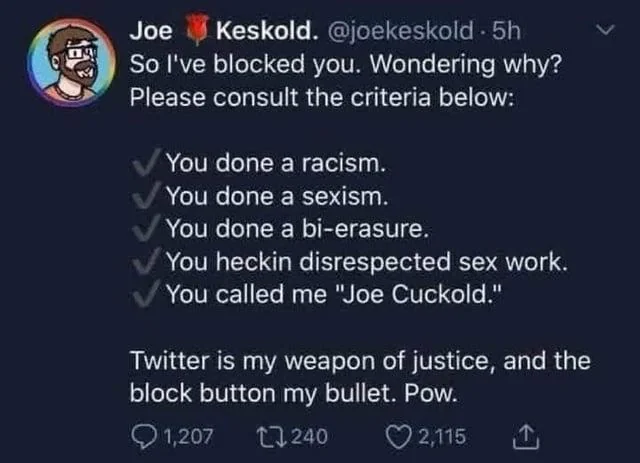
Task: Click checkmark beside the "Joe Cuckold" line
Action: coord(146,295)
